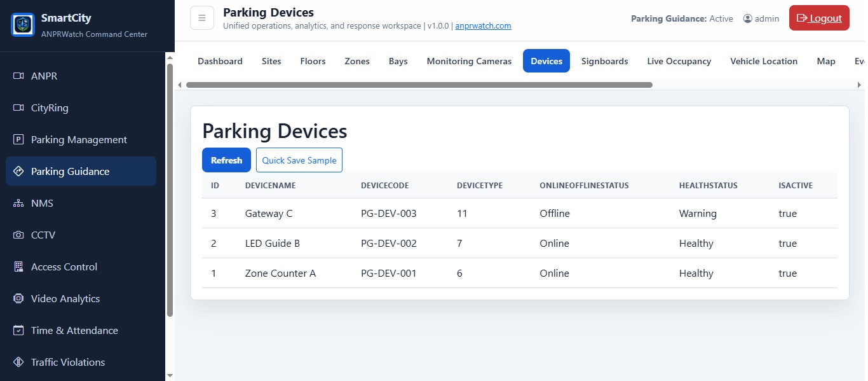Click the DEVICECODE column header
The width and height of the screenshot is (868, 381).
[384, 186]
